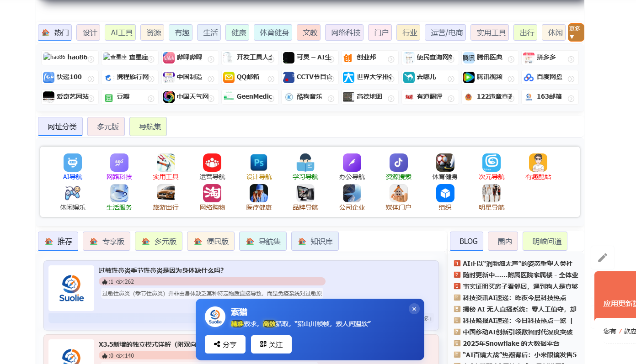Select the 多元版 tab beside 网址分类
Screen dimensions: 636x364
click(x=106, y=127)
